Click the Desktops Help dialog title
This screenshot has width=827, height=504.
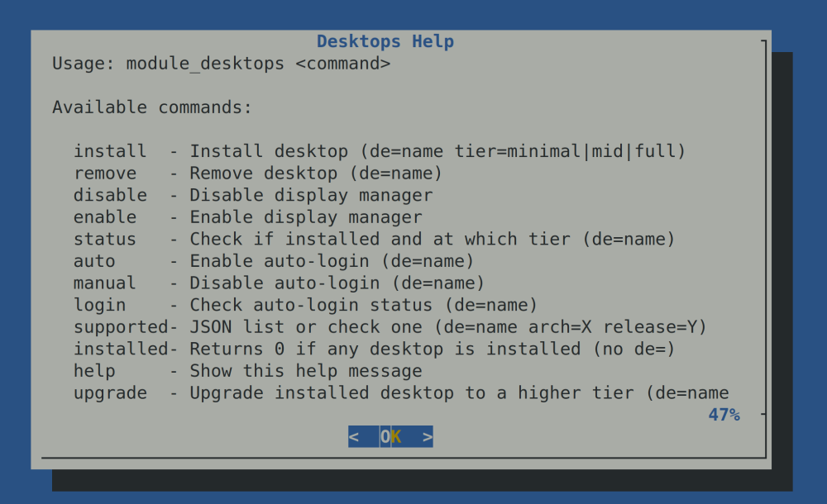(x=385, y=41)
